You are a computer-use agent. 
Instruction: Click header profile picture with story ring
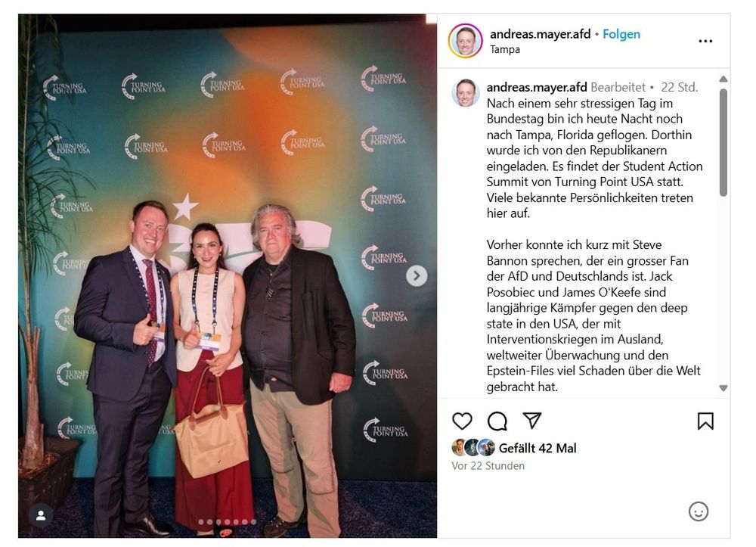(x=465, y=41)
